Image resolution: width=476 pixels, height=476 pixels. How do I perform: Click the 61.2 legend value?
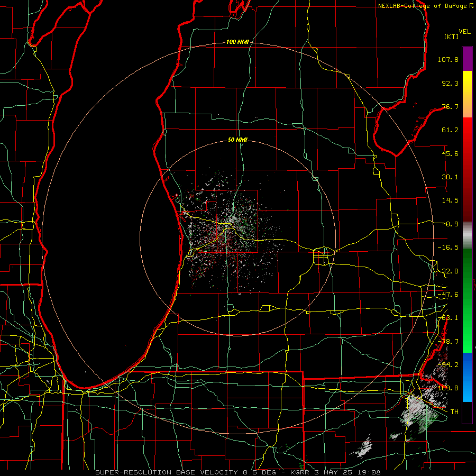point(450,130)
